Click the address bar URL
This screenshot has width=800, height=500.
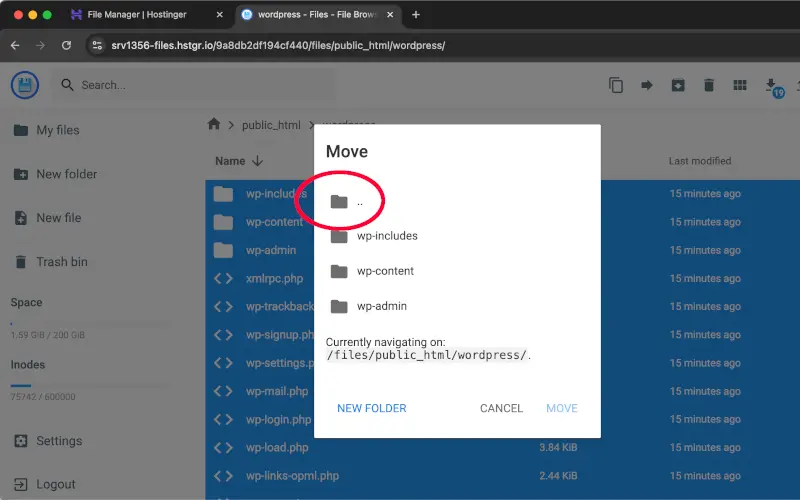[278, 45]
